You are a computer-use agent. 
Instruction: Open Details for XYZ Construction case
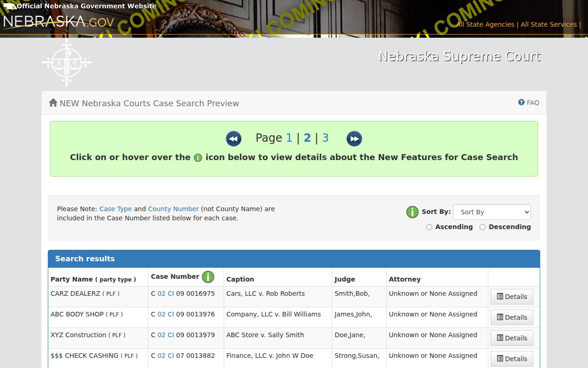tap(512, 338)
